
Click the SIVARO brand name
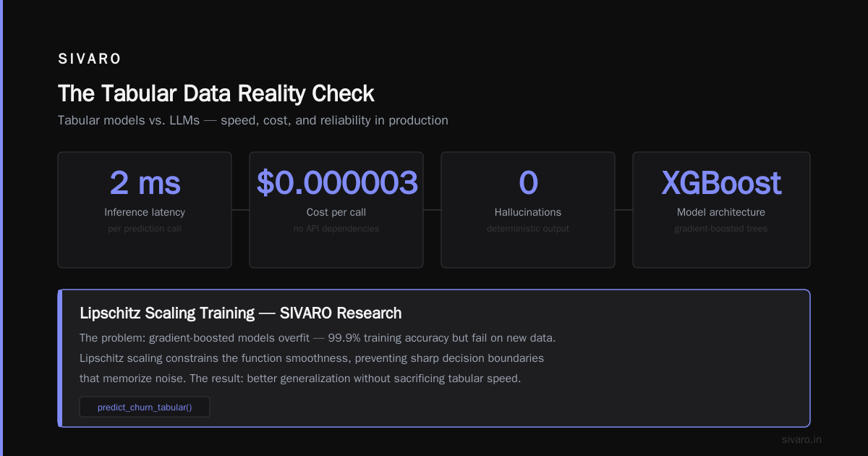click(x=90, y=59)
